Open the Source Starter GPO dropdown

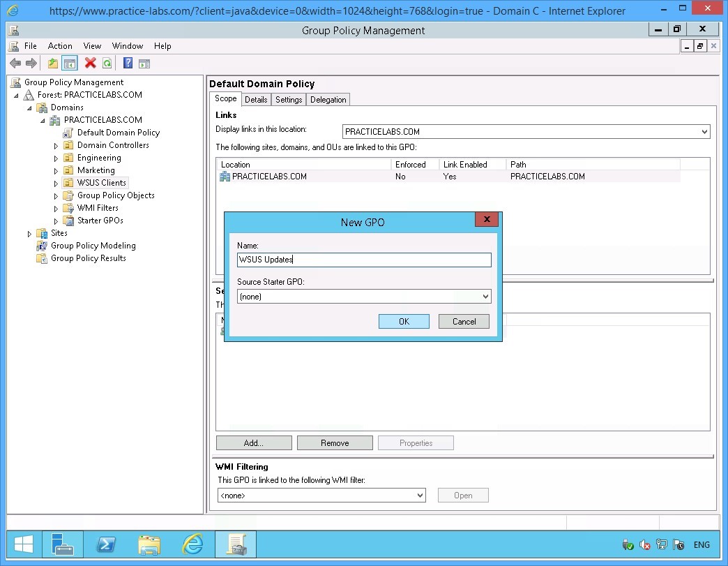click(x=364, y=297)
